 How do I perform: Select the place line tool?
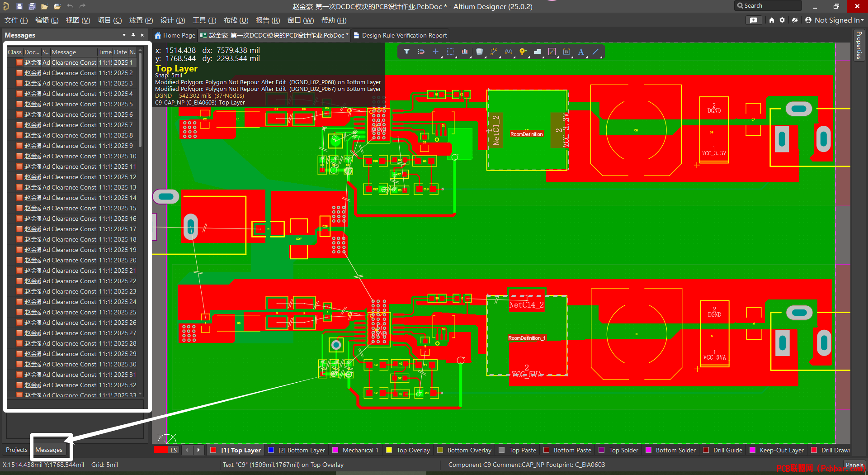(595, 52)
